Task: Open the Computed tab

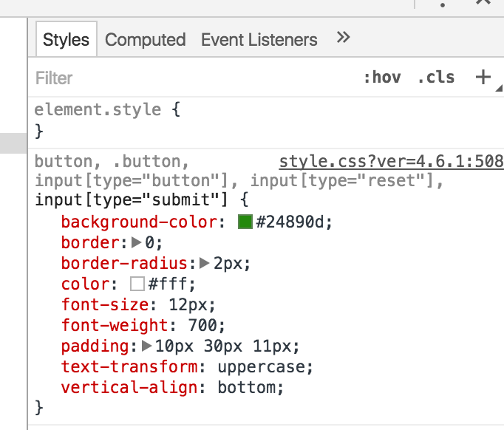Action: click(146, 40)
